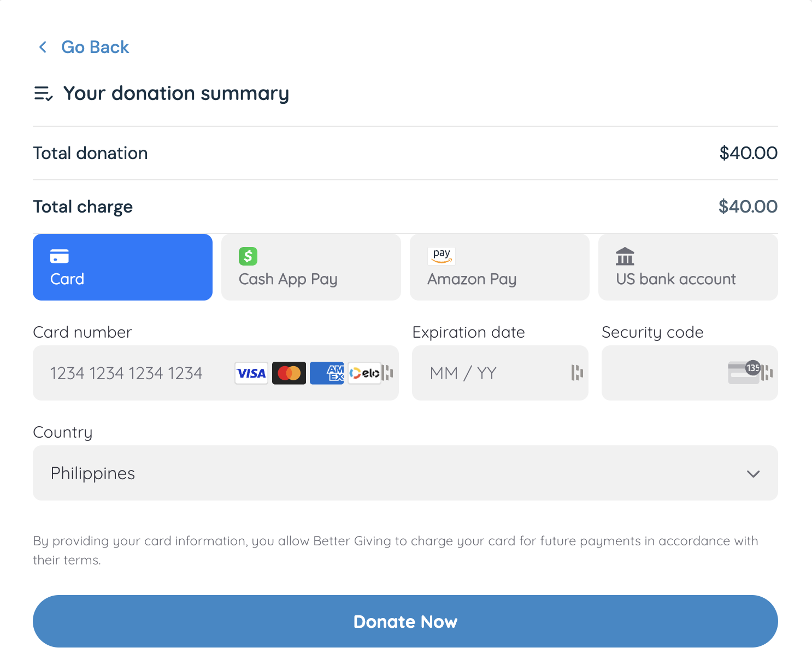Click the green Cash App dollar icon
Viewport: 812px width, 671px height.
(248, 256)
